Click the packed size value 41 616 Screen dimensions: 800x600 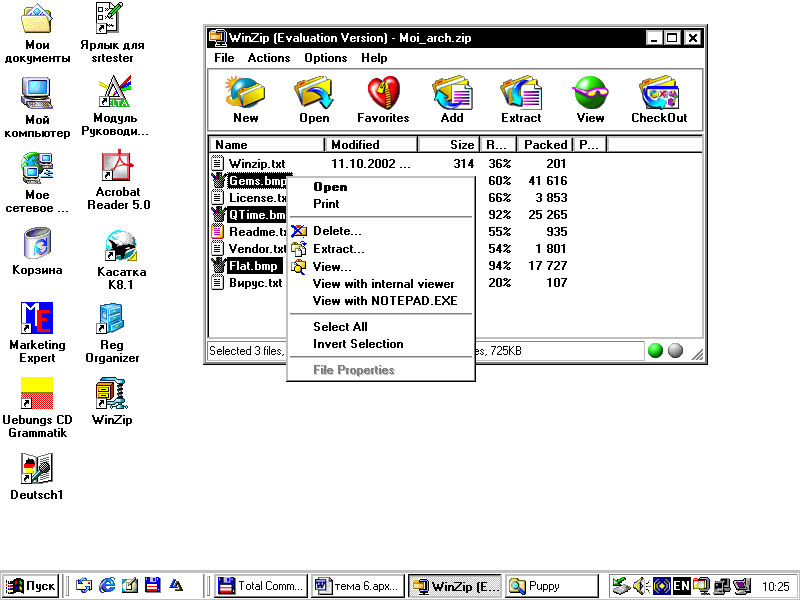point(548,181)
